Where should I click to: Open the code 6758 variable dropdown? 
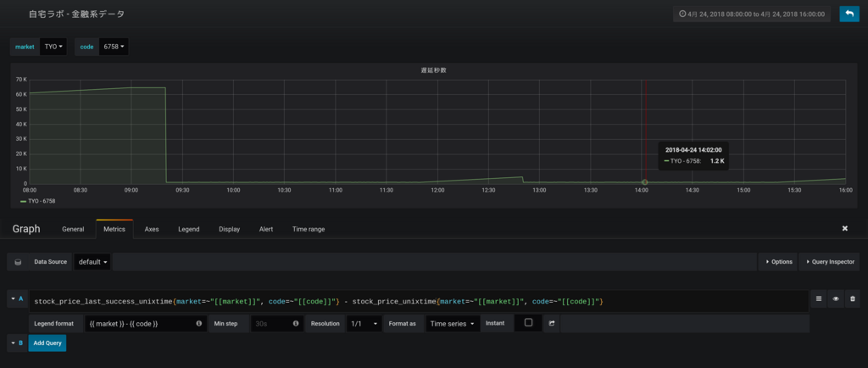point(113,47)
